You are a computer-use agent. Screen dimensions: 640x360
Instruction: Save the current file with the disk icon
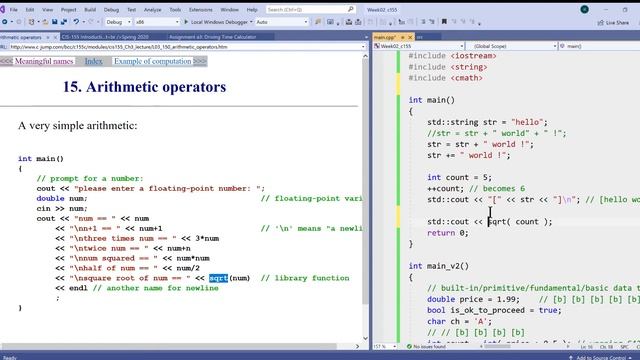pyautogui.click(x=54, y=22)
